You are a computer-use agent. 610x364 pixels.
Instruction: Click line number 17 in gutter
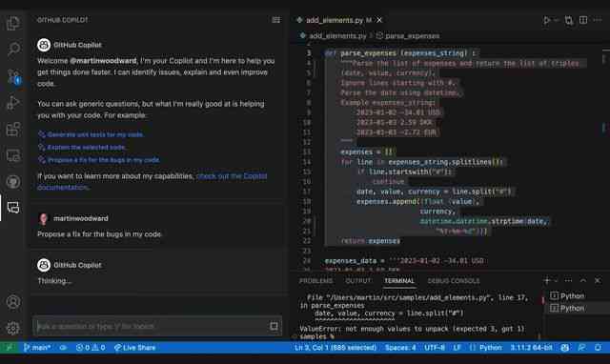coord(307,192)
